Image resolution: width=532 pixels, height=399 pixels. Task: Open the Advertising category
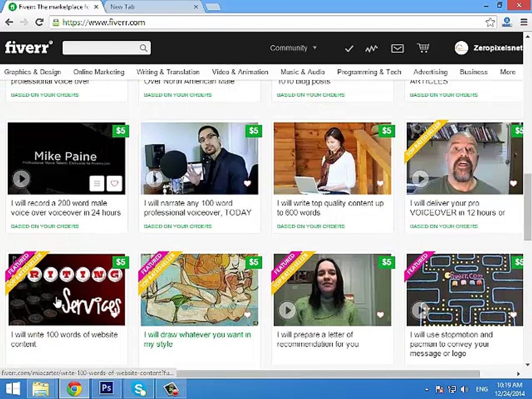pyautogui.click(x=430, y=72)
